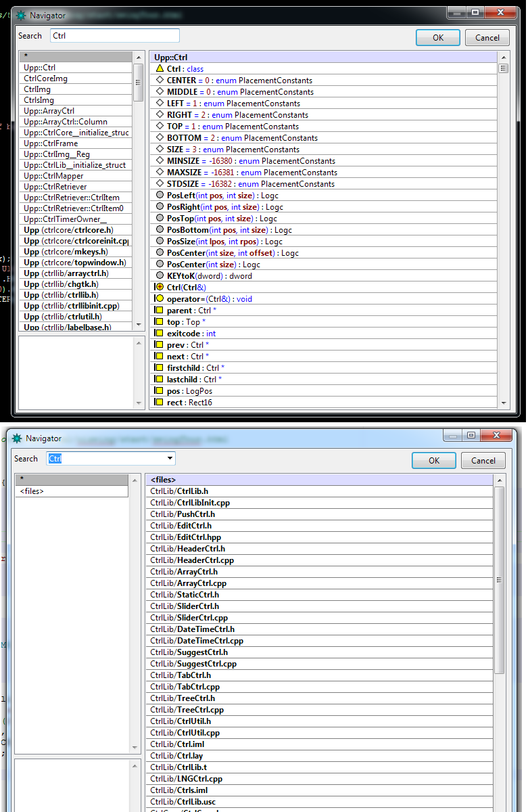The image size is (528, 812).
Task: Open CtrlLib/TabCtrl.h from the files list
Action: pyautogui.click(x=181, y=675)
